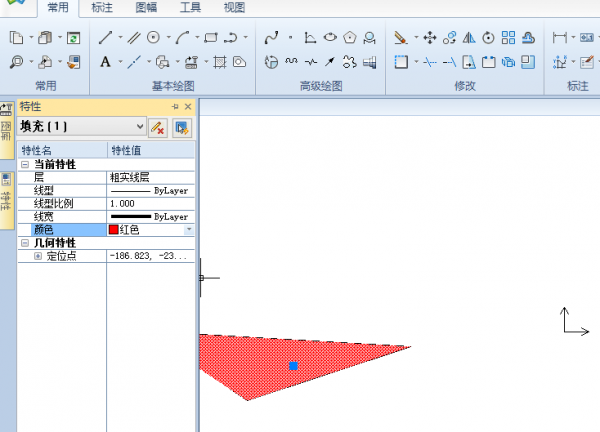
Task: Expand the 定位点 property row
Action: 38,256
